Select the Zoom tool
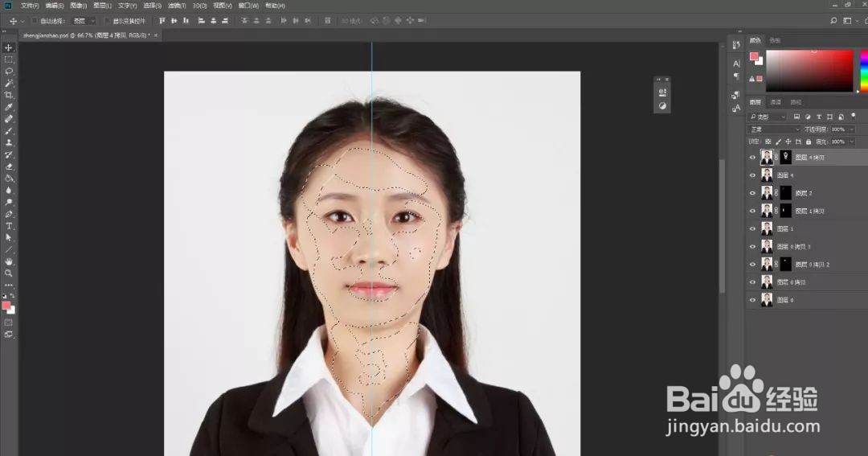868x456 pixels. (8, 273)
